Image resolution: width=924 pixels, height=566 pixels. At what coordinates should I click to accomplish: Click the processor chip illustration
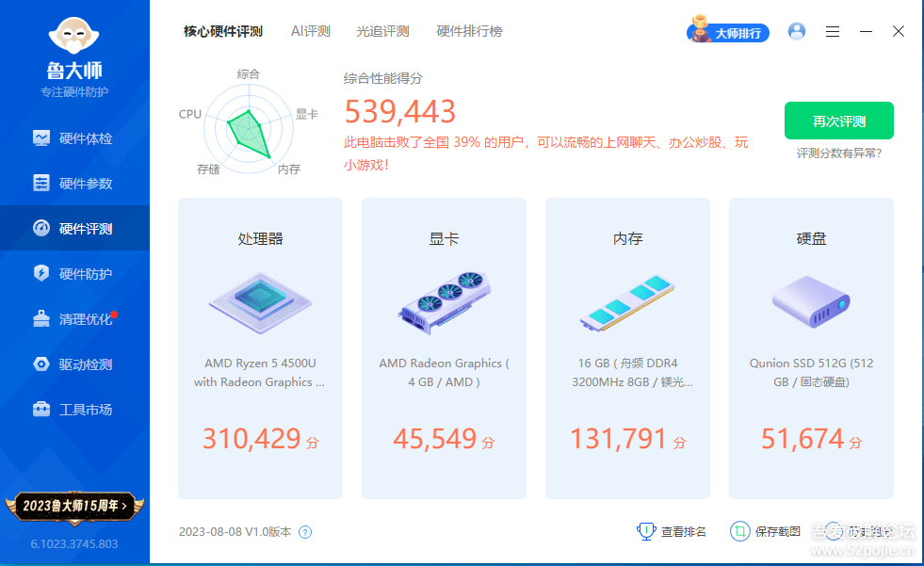point(260,302)
